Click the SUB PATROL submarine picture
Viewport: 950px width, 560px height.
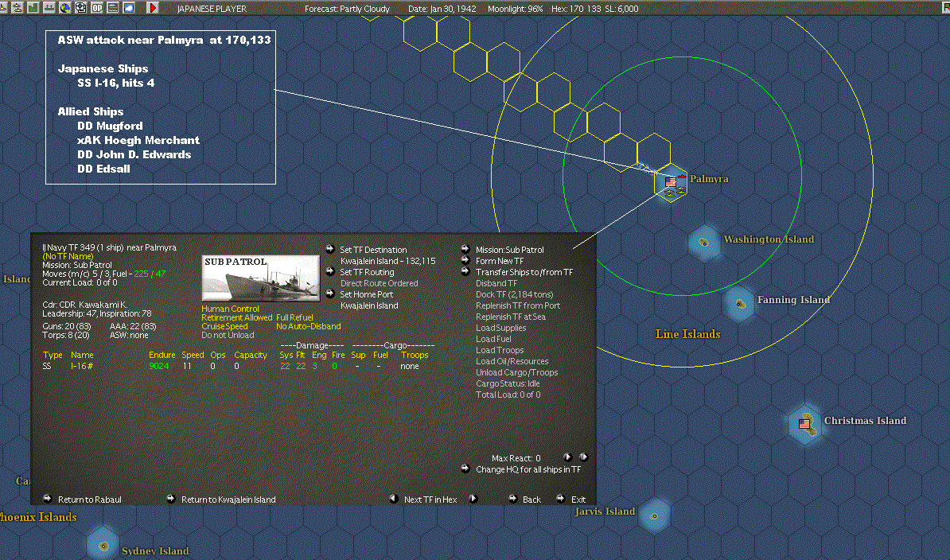(x=260, y=278)
